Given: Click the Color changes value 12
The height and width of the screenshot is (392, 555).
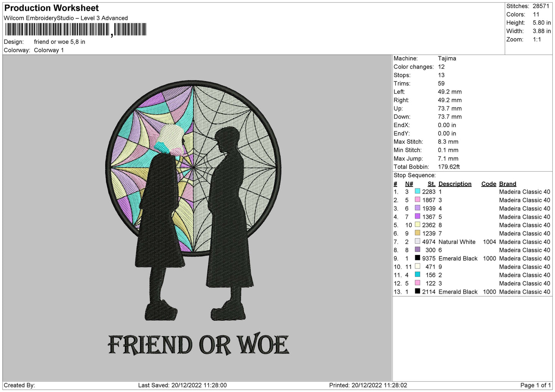Looking at the screenshot, I should pos(441,67).
